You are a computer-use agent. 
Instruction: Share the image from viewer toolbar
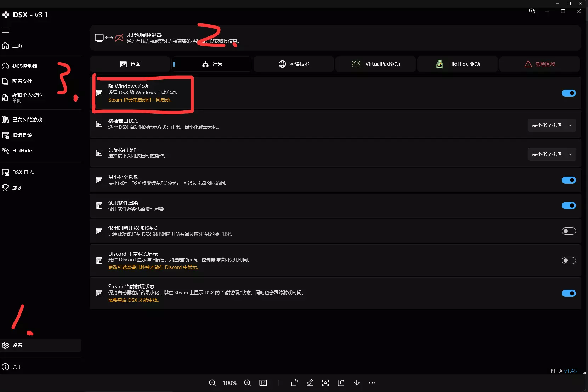[x=341, y=383]
